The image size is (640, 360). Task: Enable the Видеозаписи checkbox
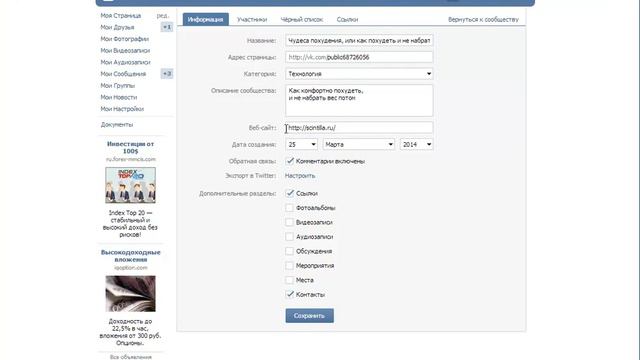click(x=289, y=222)
